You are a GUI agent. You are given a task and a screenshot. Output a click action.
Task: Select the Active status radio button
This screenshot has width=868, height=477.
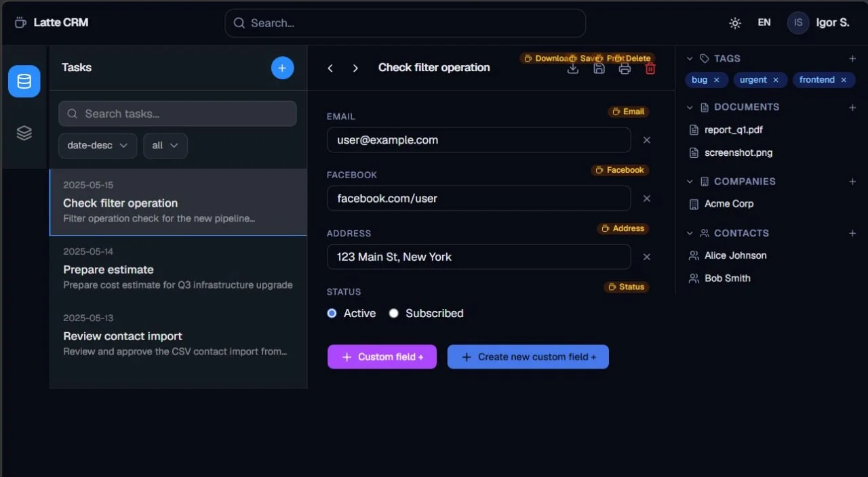332,313
